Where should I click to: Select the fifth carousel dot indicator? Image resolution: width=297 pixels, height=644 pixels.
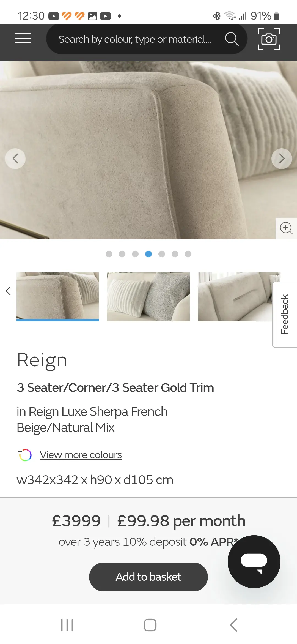[x=162, y=254]
